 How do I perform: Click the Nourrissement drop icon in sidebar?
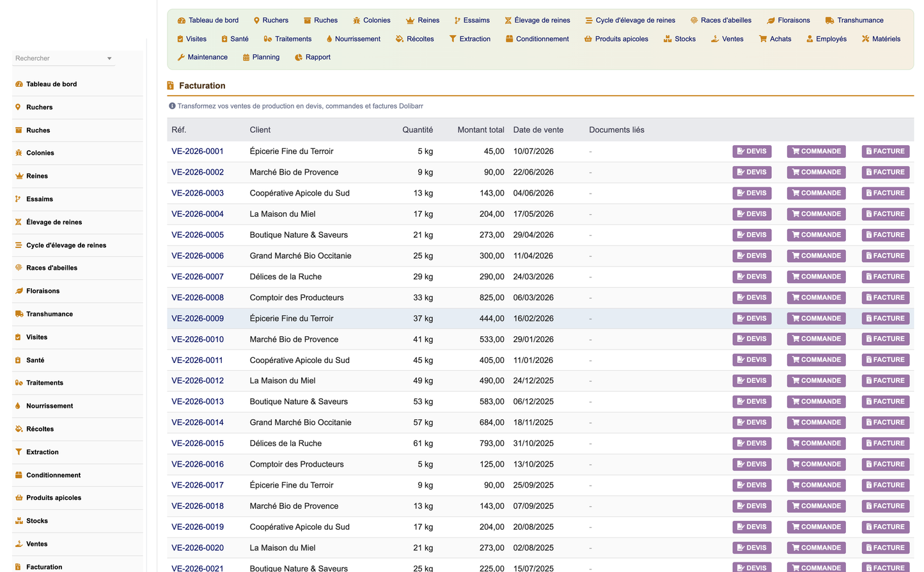pos(18,406)
